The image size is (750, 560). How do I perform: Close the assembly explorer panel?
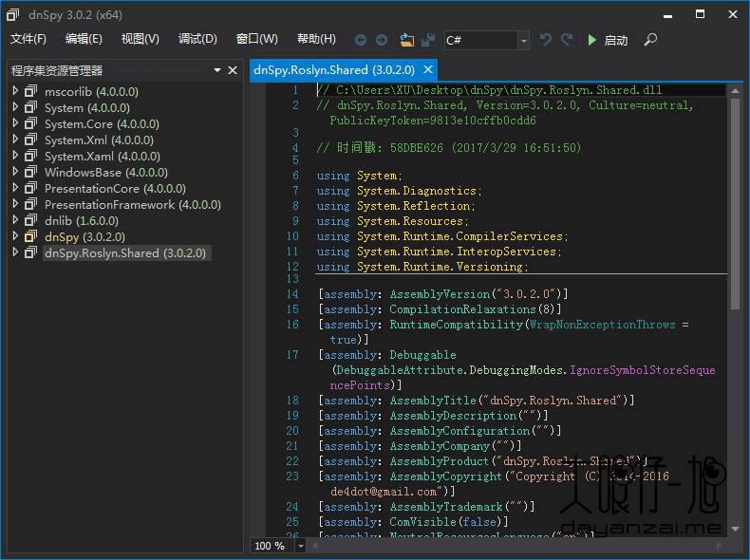click(x=233, y=70)
